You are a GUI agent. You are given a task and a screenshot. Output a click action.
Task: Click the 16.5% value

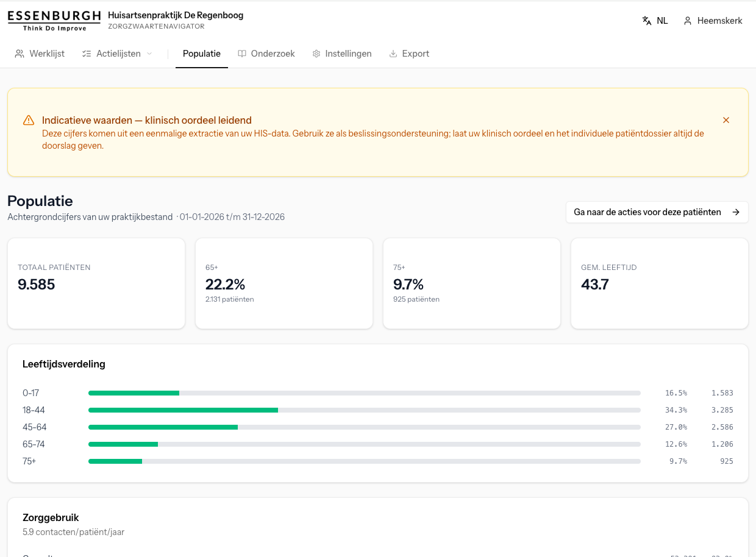676,393
